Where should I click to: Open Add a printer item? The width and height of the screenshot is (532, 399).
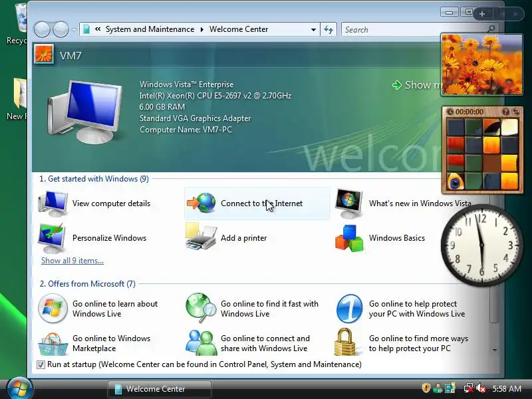pyautogui.click(x=226, y=238)
